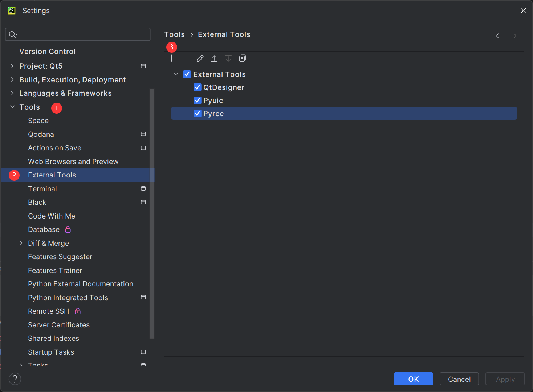Open Features Suggester settings
The height and width of the screenshot is (392, 533).
pos(60,257)
